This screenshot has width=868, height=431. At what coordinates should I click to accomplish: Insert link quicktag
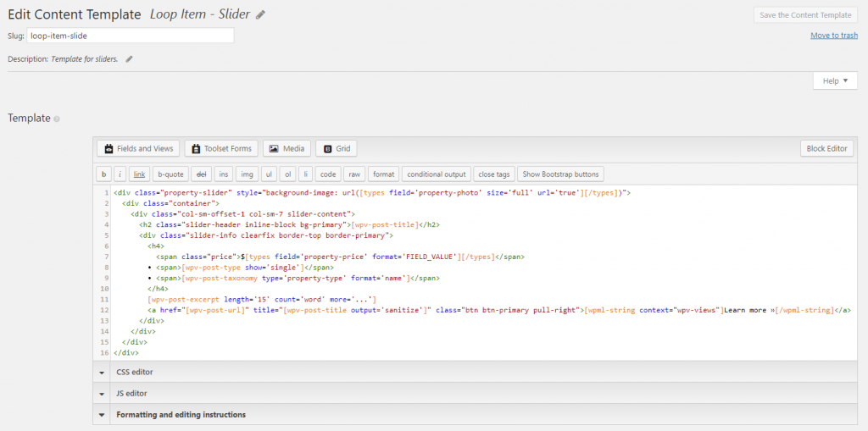point(140,174)
